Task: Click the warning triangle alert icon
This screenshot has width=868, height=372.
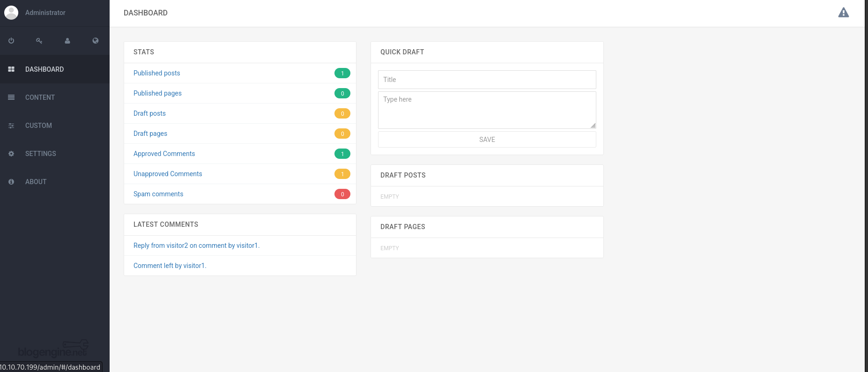Action: pos(843,13)
